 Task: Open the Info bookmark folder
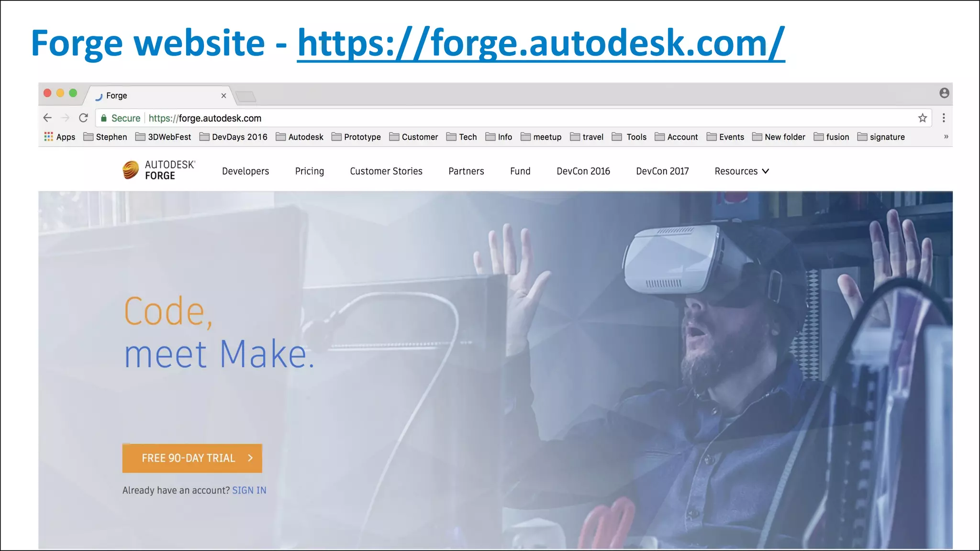499,137
